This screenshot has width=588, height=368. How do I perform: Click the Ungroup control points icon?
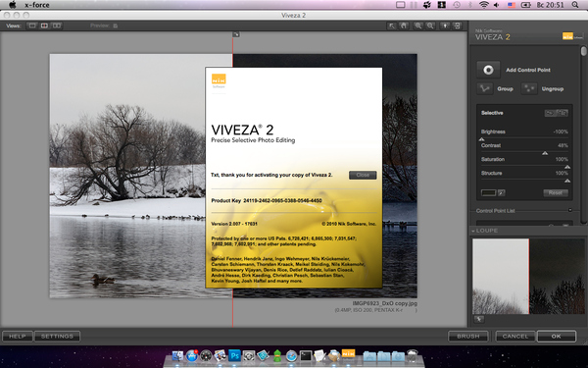coord(529,88)
